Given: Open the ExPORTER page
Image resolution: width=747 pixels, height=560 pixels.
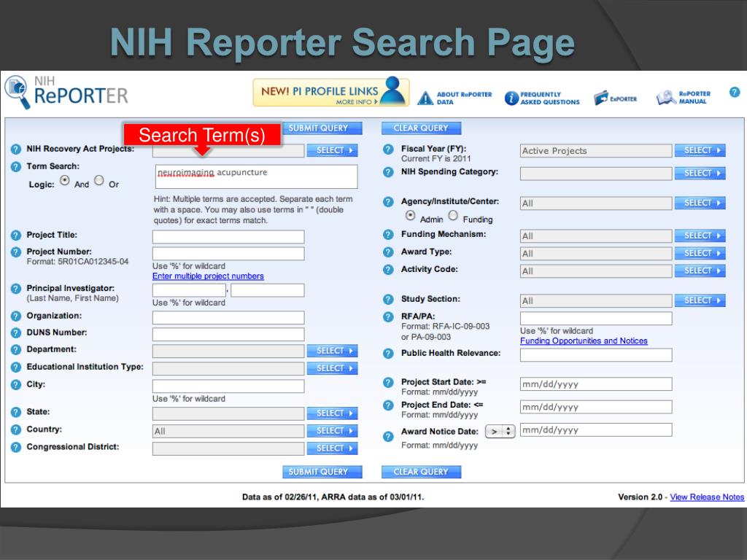Looking at the screenshot, I should click(x=616, y=98).
